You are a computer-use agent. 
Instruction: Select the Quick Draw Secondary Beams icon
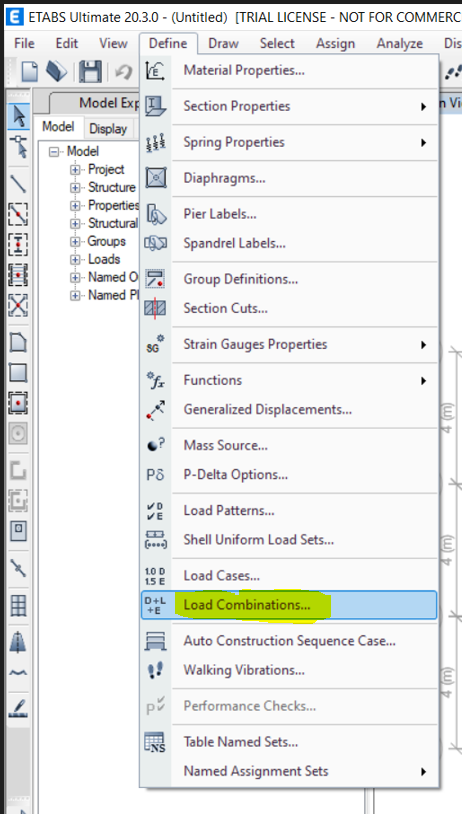tap(19, 275)
